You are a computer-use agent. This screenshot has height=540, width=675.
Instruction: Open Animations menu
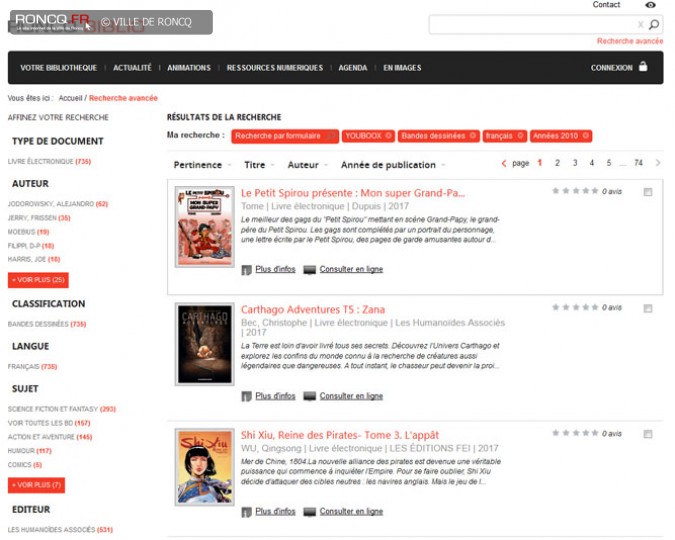tap(189, 68)
